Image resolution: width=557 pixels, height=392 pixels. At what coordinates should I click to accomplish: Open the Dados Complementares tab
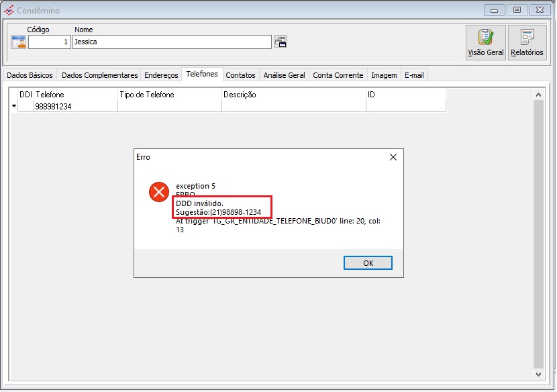[99, 75]
